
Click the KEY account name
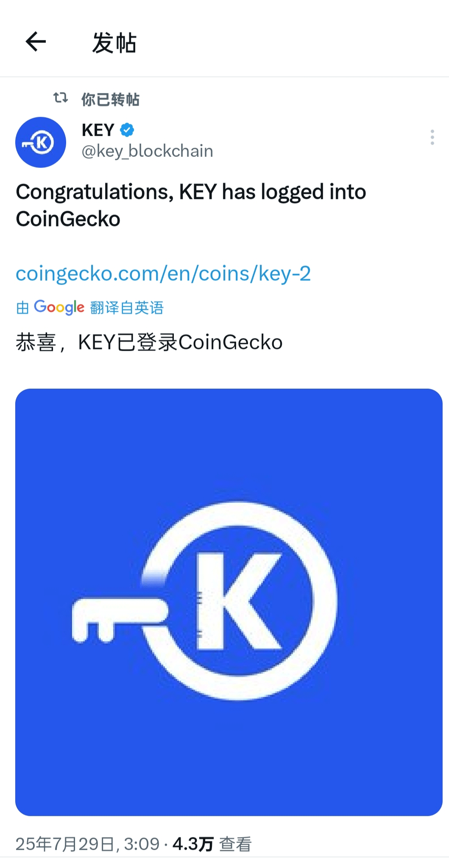coord(98,130)
